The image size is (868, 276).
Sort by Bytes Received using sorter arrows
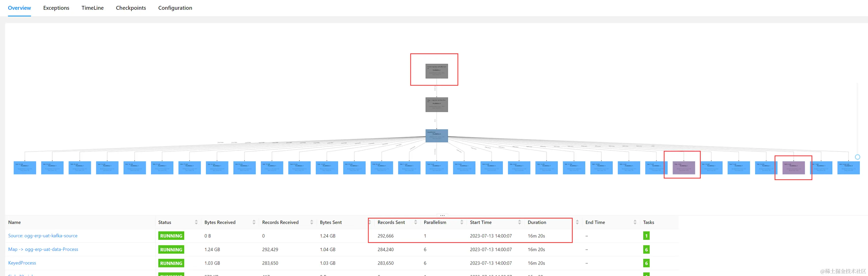(x=254, y=222)
